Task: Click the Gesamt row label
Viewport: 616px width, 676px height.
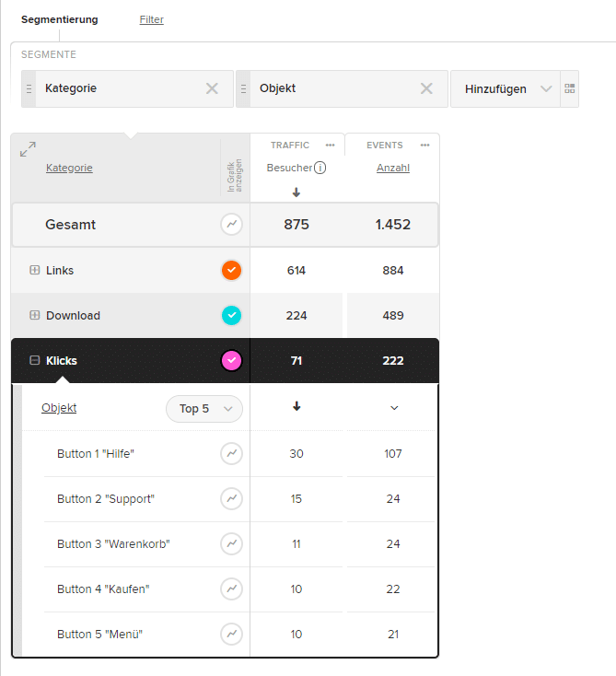Action: pos(71,224)
